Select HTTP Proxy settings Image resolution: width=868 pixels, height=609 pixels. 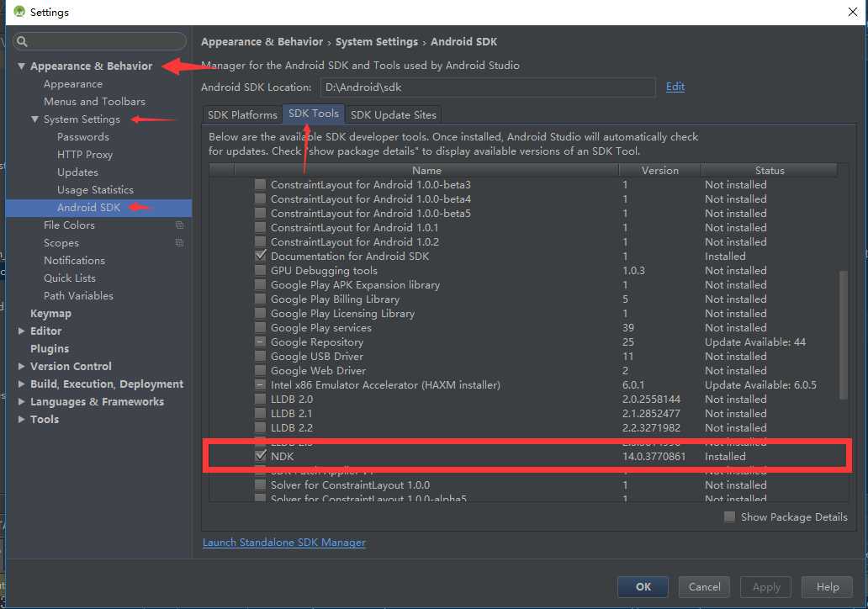pyautogui.click(x=85, y=155)
